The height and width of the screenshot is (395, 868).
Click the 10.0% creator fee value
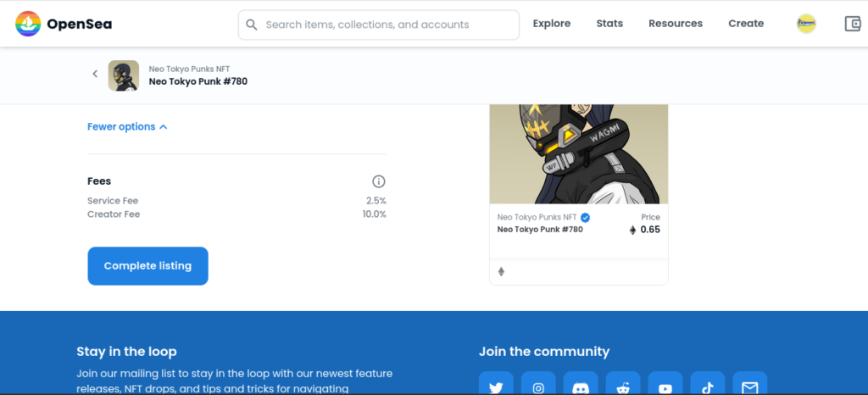[x=374, y=214]
